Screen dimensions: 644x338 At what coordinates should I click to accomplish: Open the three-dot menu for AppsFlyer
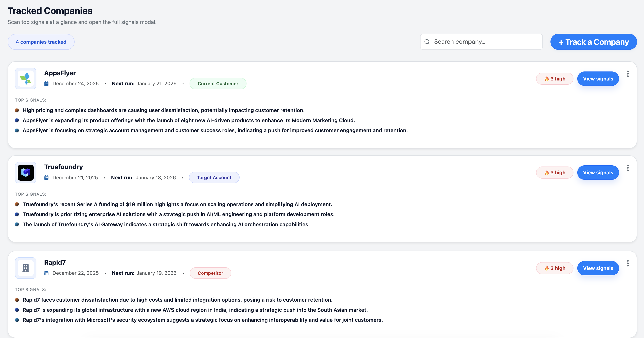[628, 74]
